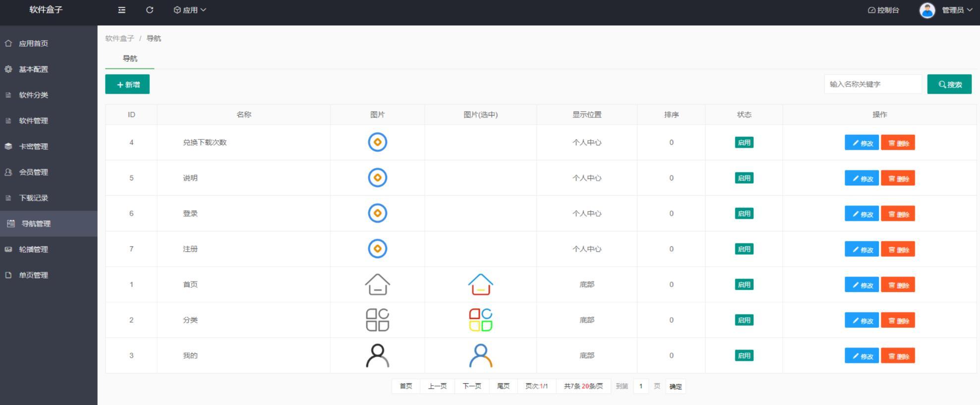Viewport: 980px width, 405px height.
Task: Open 卡密管理 in the sidebar
Action: pyautogui.click(x=33, y=147)
